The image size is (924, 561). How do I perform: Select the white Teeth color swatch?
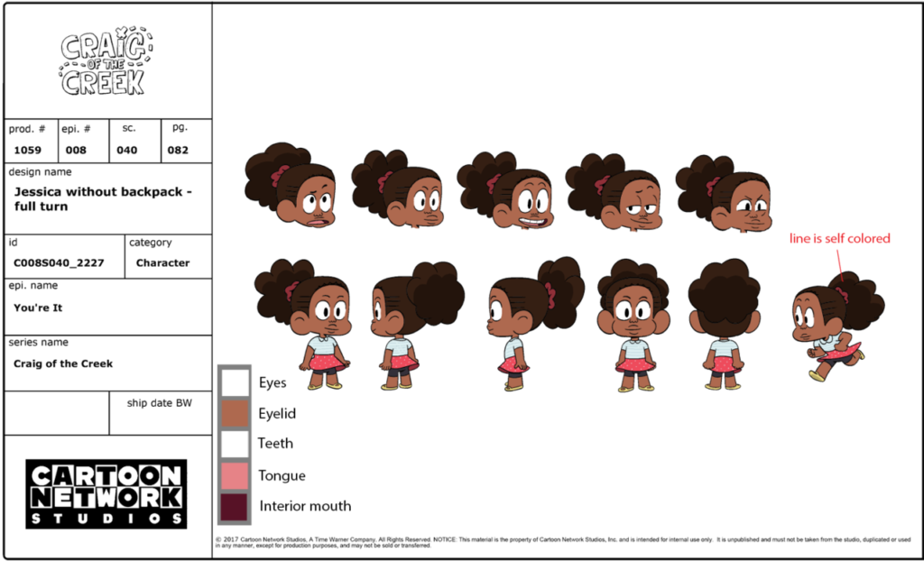point(235,444)
